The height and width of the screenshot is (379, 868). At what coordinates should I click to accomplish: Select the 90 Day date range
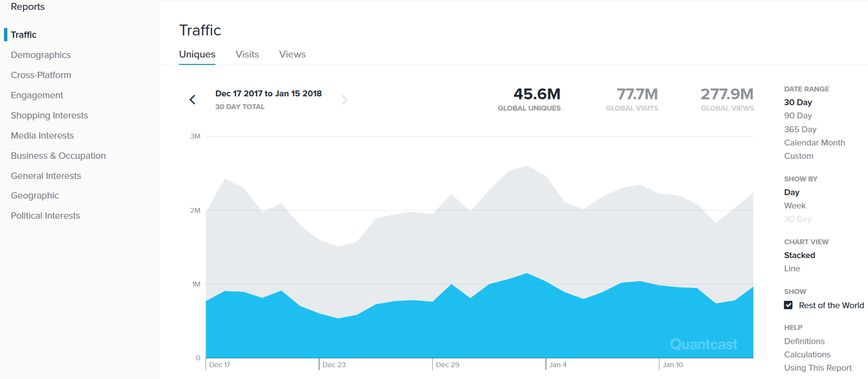(x=798, y=116)
